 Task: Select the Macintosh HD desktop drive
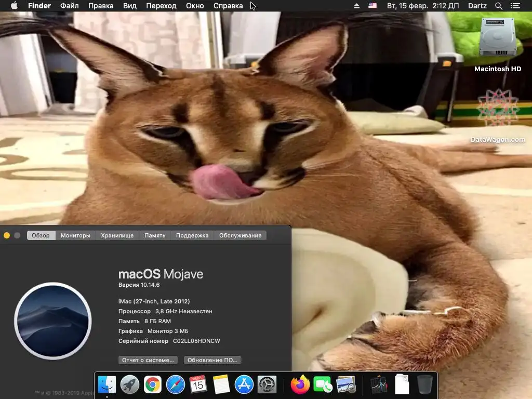(498, 45)
